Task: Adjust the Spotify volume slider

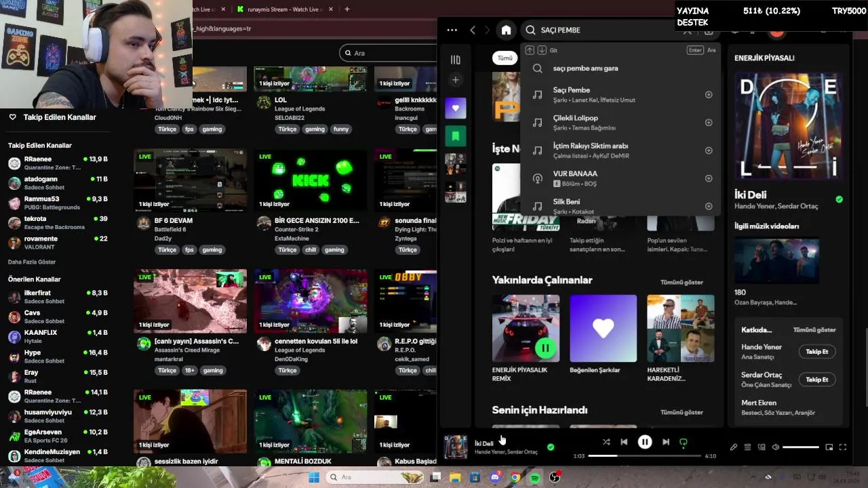Action: 801,447
